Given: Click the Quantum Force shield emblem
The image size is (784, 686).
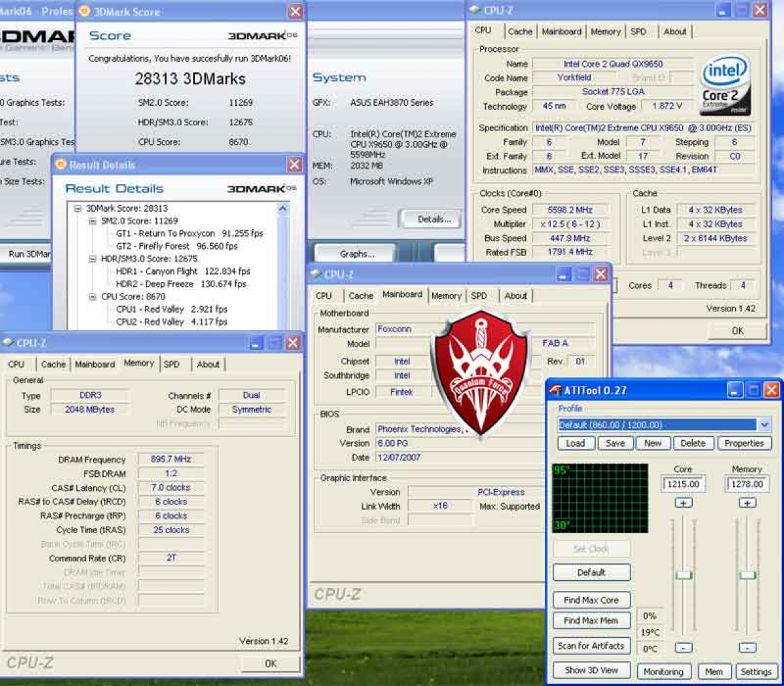Looking at the screenshot, I should pos(480,373).
